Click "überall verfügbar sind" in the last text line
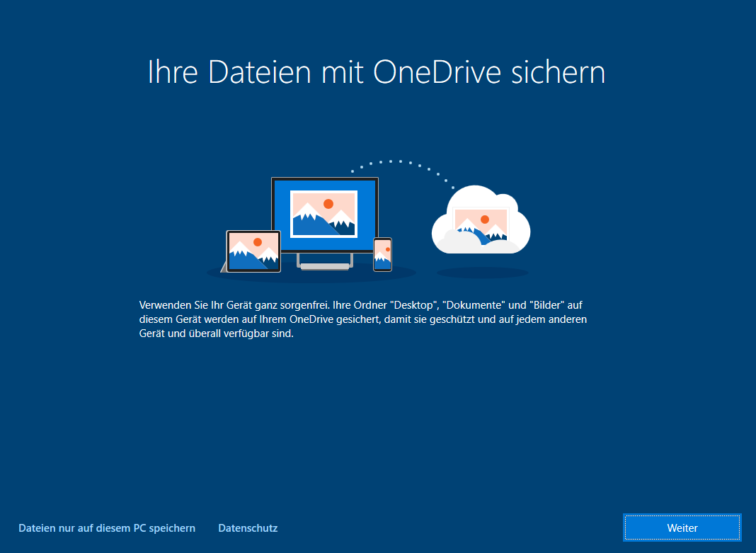The height and width of the screenshot is (553, 756). [241, 334]
